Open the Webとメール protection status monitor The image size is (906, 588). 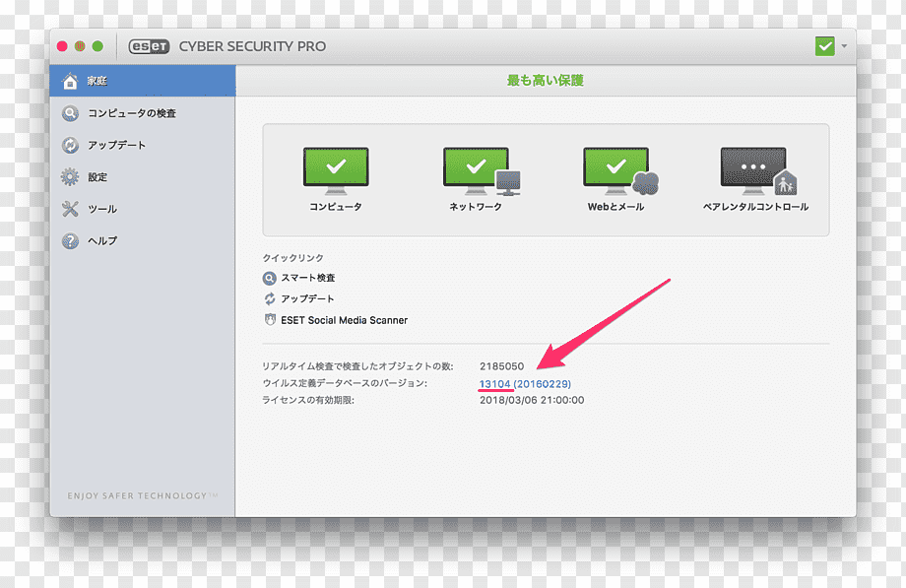620,170
